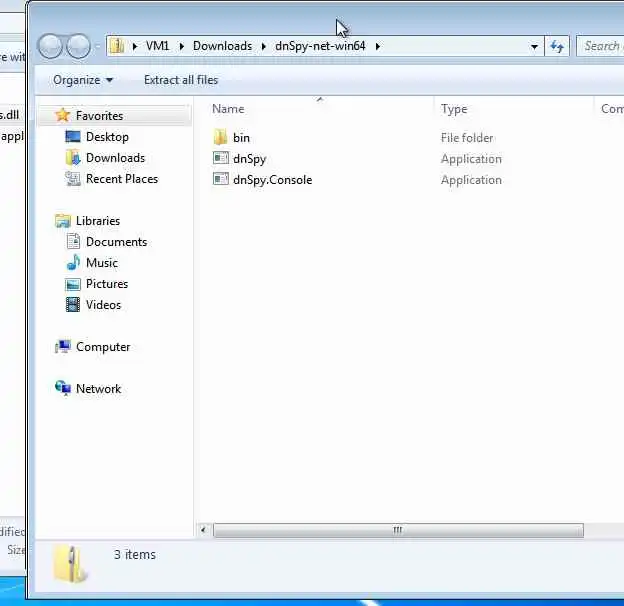Click the zip folder icon in details pane

(x=70, y=564)
